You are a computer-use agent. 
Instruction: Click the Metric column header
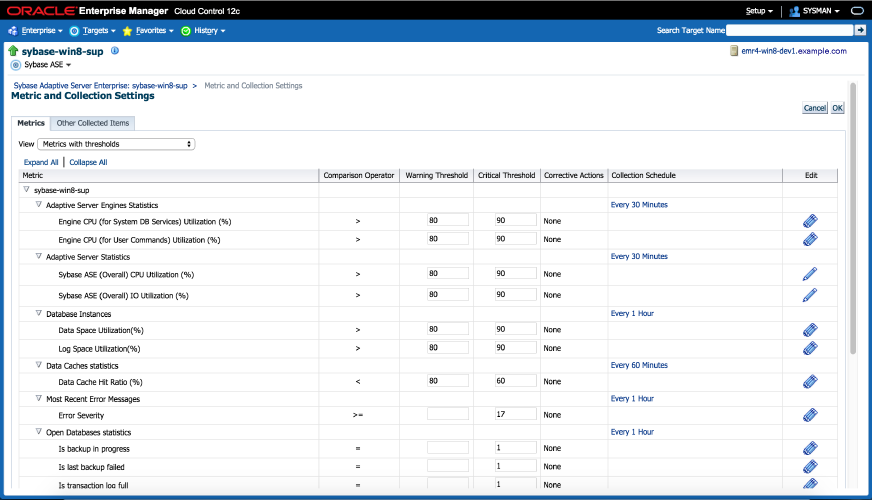point(169,175)
